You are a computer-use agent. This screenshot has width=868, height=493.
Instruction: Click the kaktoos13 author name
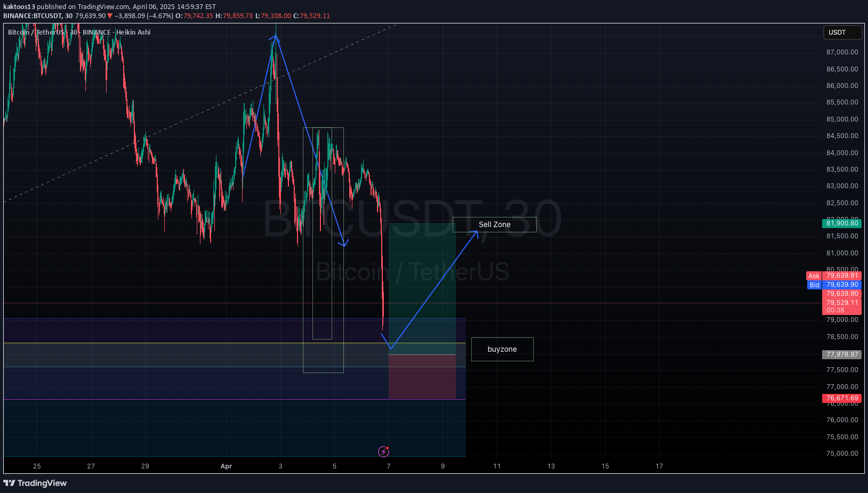coord(19,7)
